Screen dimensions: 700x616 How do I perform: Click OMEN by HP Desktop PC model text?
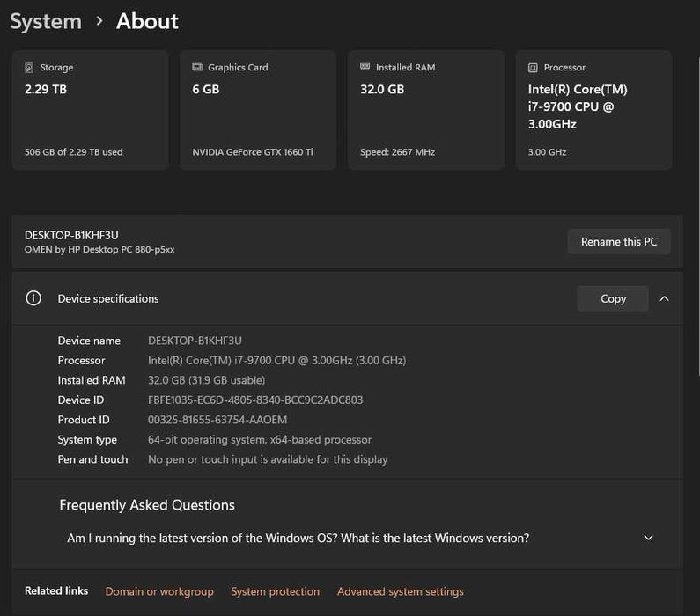coord(99,249)
